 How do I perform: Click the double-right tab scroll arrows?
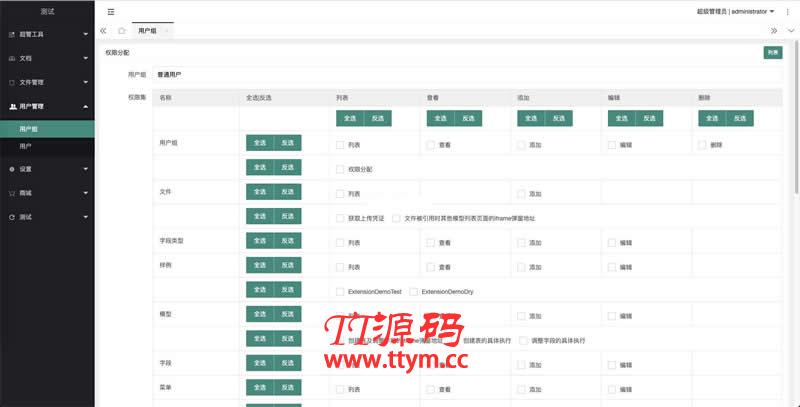pyautogui.click(x=774, y=31)
